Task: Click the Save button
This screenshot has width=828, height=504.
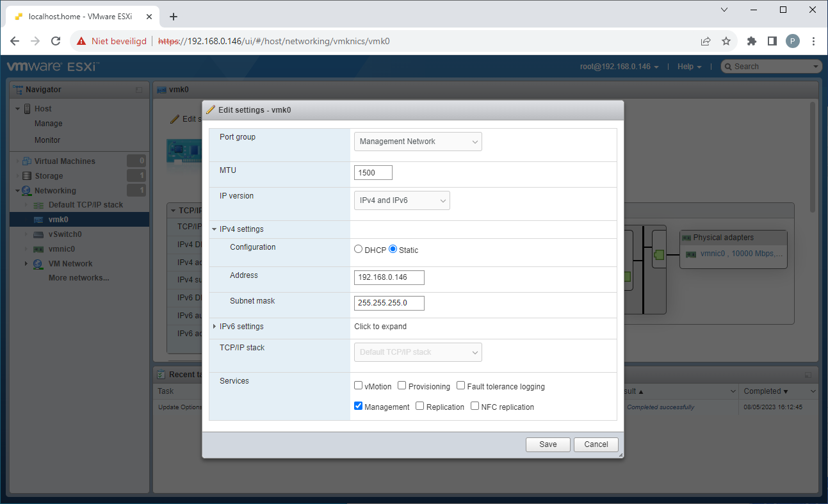Action: click(548, 444)
